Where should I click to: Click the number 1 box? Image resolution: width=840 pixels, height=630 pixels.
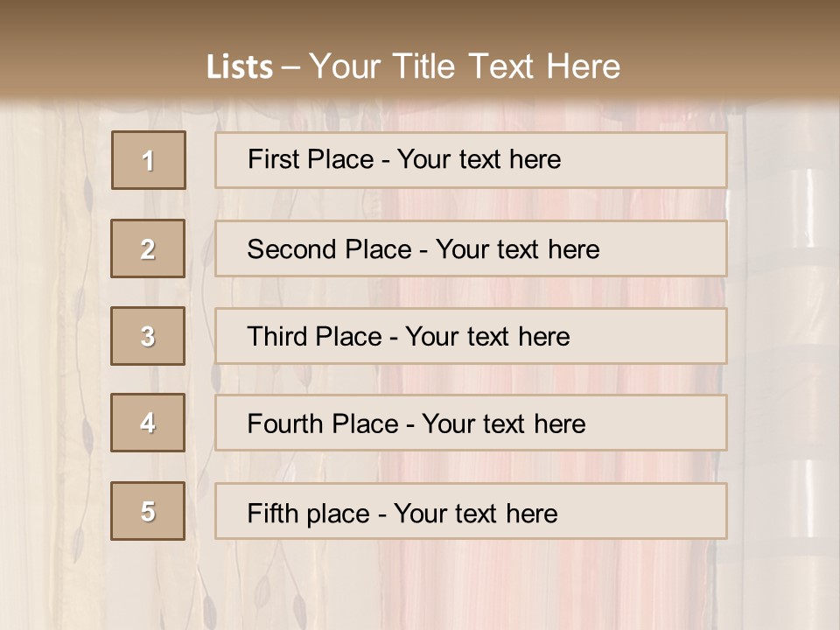coord(149,160)
